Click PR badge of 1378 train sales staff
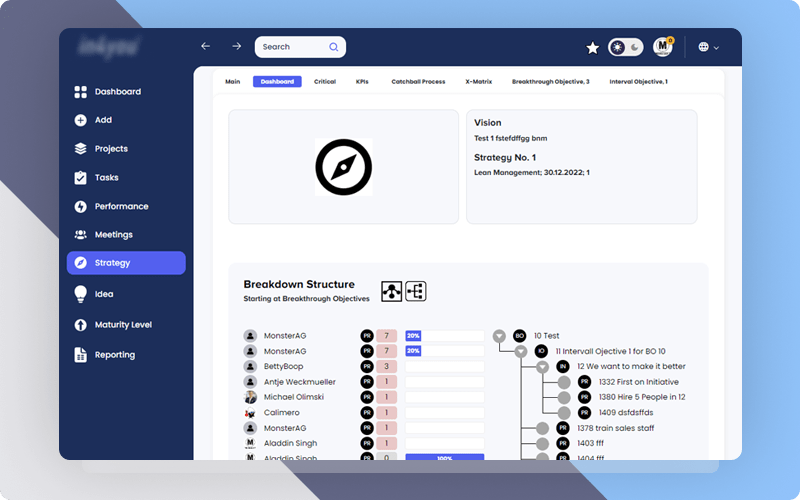The image size is (800, 500). (x=563, y=428)
